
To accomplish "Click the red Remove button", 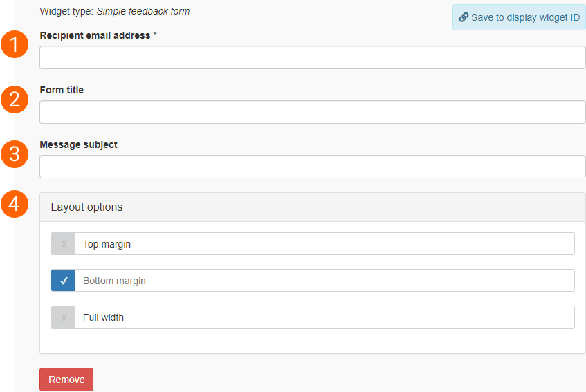I will coord(66,380).
